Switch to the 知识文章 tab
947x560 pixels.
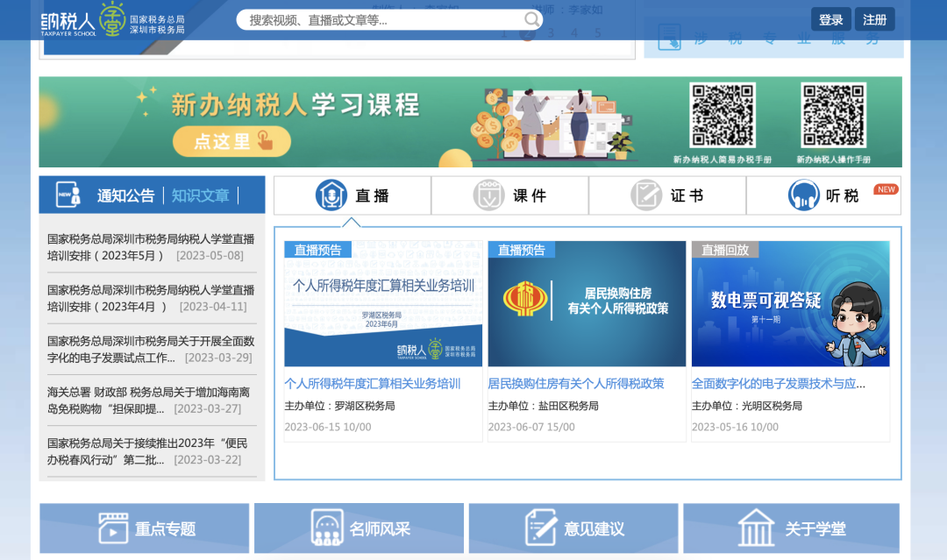point(201,195)
